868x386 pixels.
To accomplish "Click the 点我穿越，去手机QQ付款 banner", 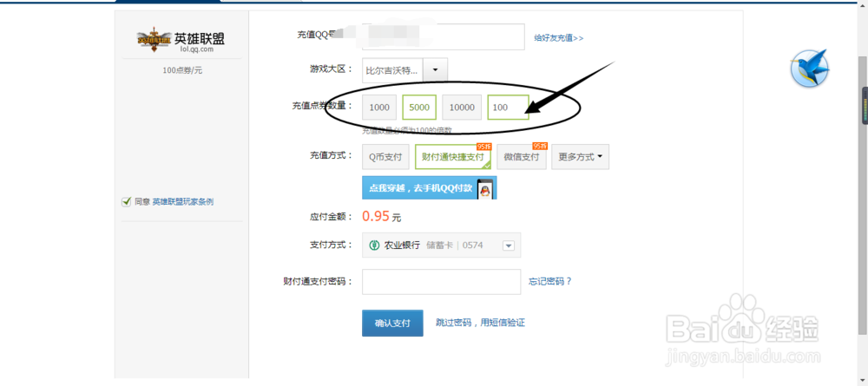I will click(x=429, y=188).
